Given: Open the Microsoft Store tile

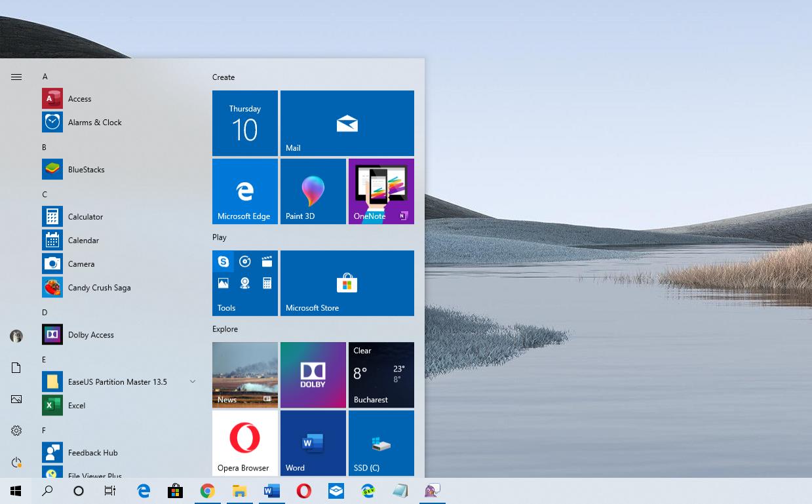Looking at the screenshot, I should (347, 283).
